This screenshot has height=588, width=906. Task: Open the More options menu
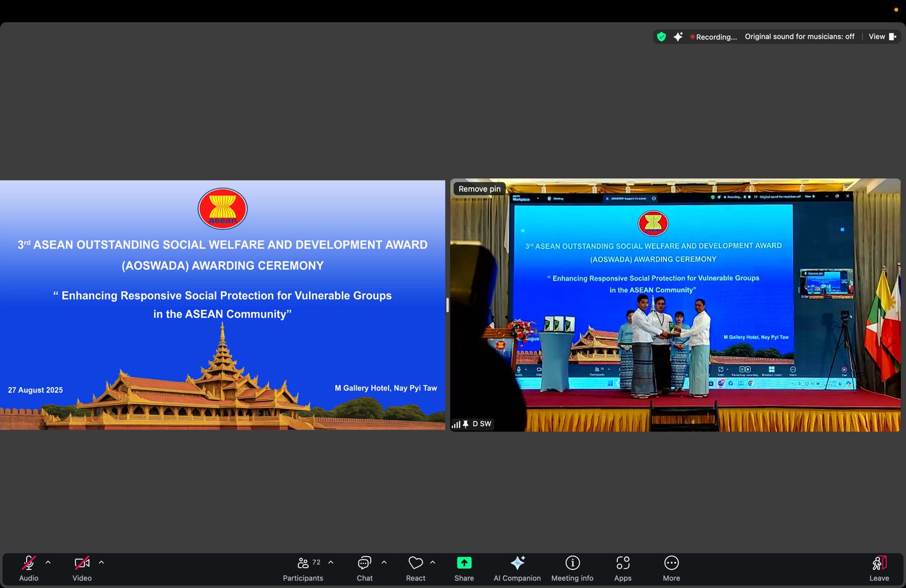pyautogui.click(x=672, y=569)
